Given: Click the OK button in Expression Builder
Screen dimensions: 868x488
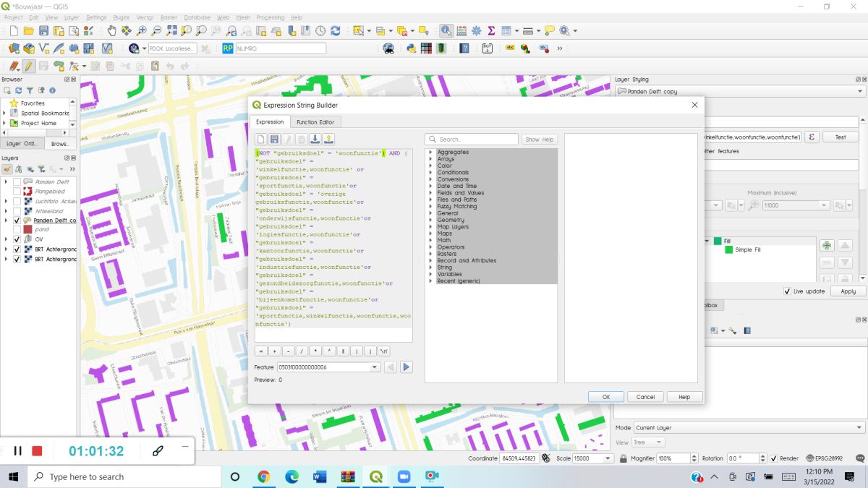Looking at the screenshot, I should click(605, 397).
